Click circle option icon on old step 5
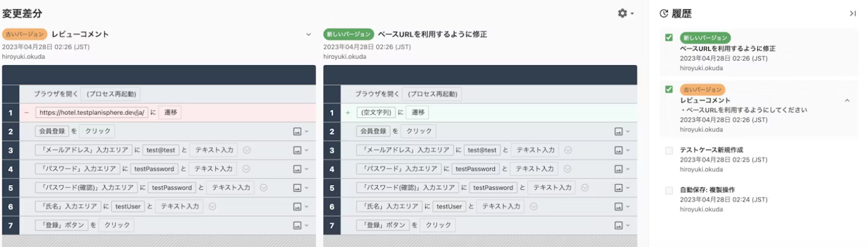Viewport: 868px width, 247px height. pos(264,187)
